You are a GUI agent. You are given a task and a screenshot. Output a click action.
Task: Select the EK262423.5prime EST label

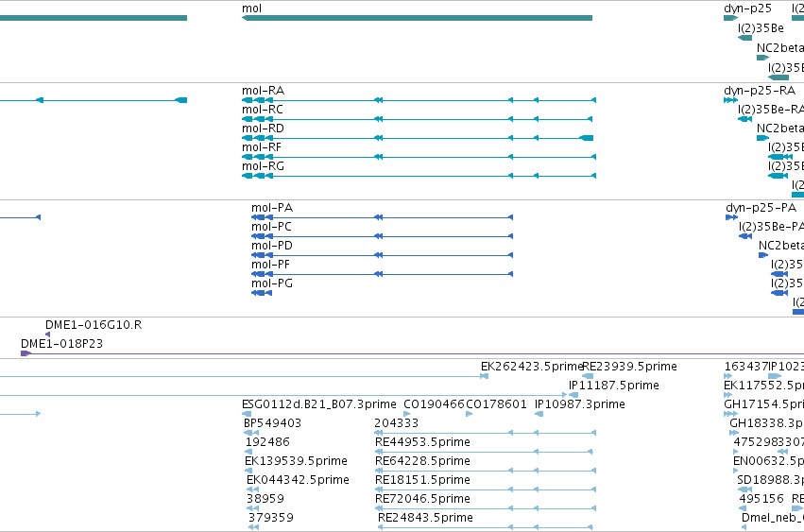(x=532, y=367)
